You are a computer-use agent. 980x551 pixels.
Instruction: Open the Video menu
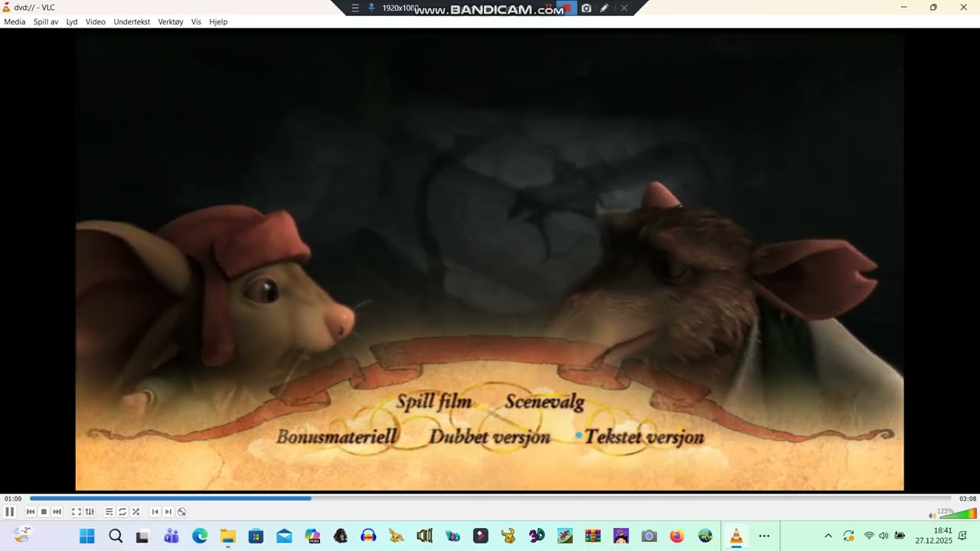point(96,21)
